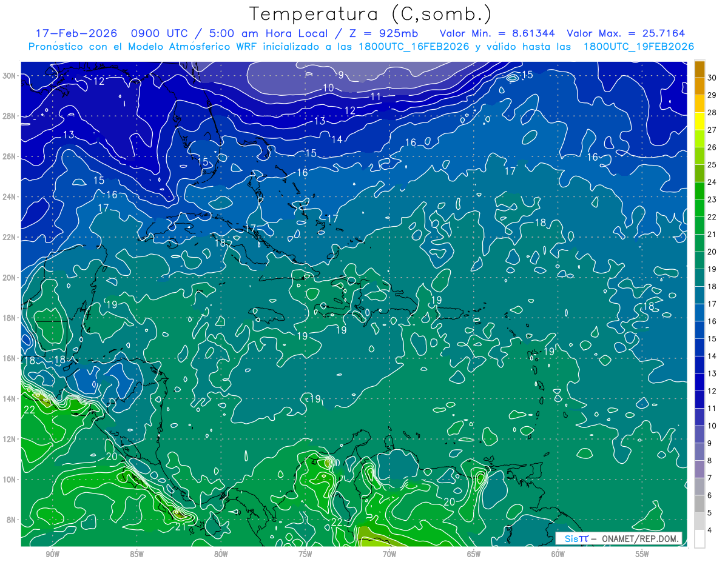Click the '14' isotherm contour label

tap(337, 139)
